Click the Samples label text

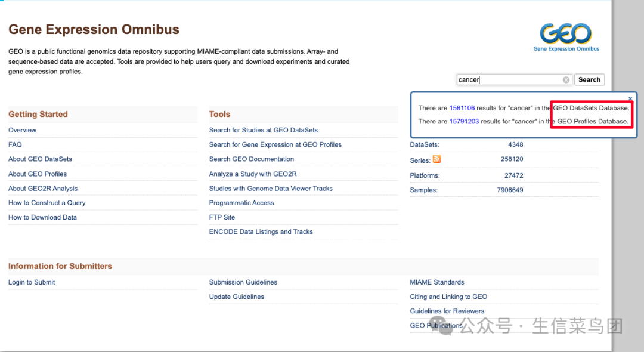424,190
